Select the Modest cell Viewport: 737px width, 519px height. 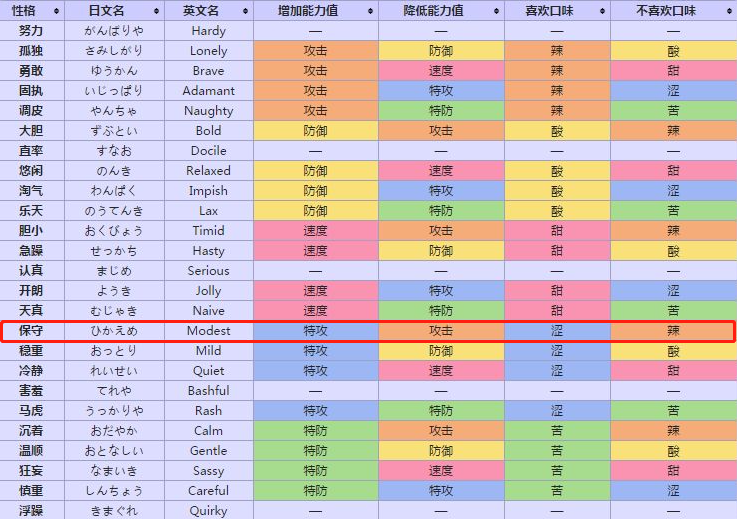[x=209, y=330]
